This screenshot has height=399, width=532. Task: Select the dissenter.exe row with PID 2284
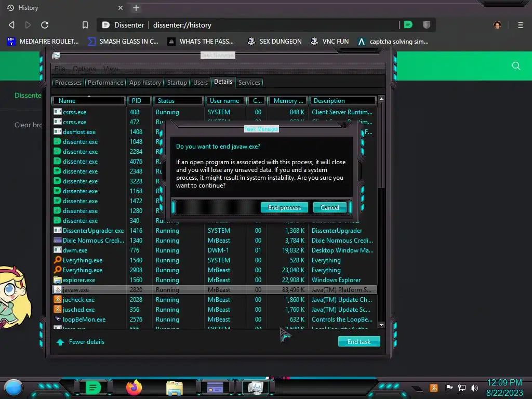[215, 151]
